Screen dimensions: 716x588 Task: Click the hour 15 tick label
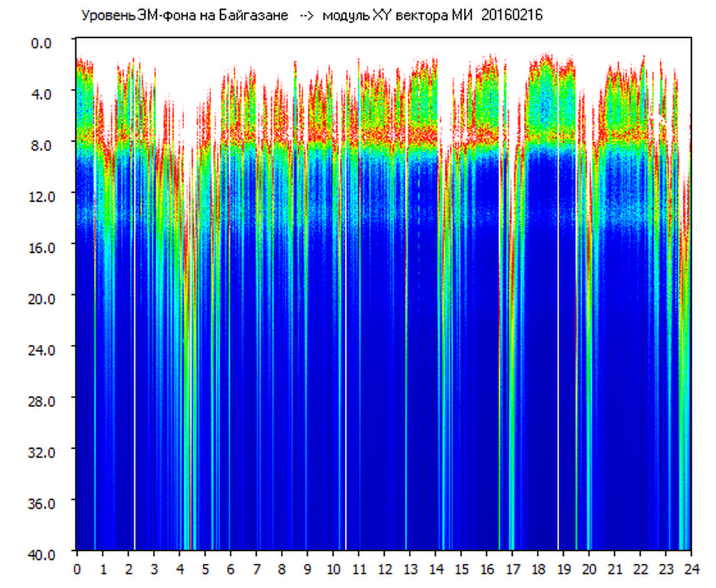pos(461,569)
